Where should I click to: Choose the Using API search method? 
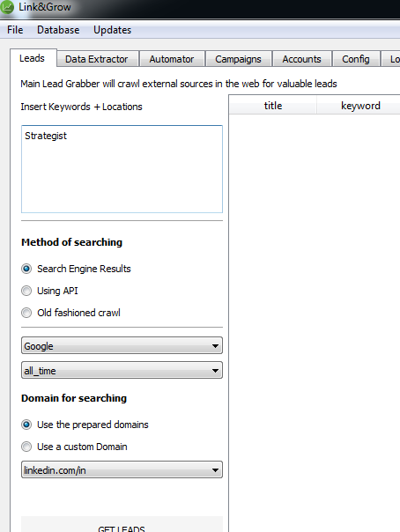pyautogui.click(x=26, y=291)
